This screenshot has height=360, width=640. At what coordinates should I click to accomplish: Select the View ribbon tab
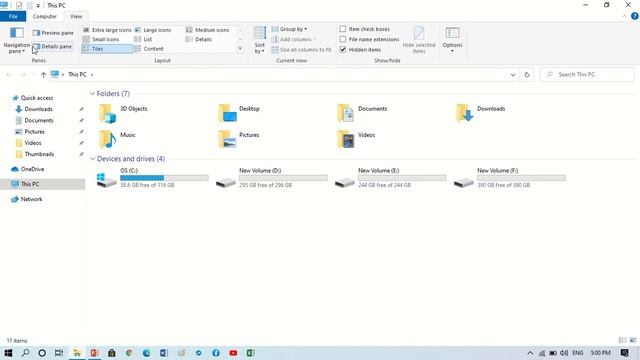(x=76, y=16)
